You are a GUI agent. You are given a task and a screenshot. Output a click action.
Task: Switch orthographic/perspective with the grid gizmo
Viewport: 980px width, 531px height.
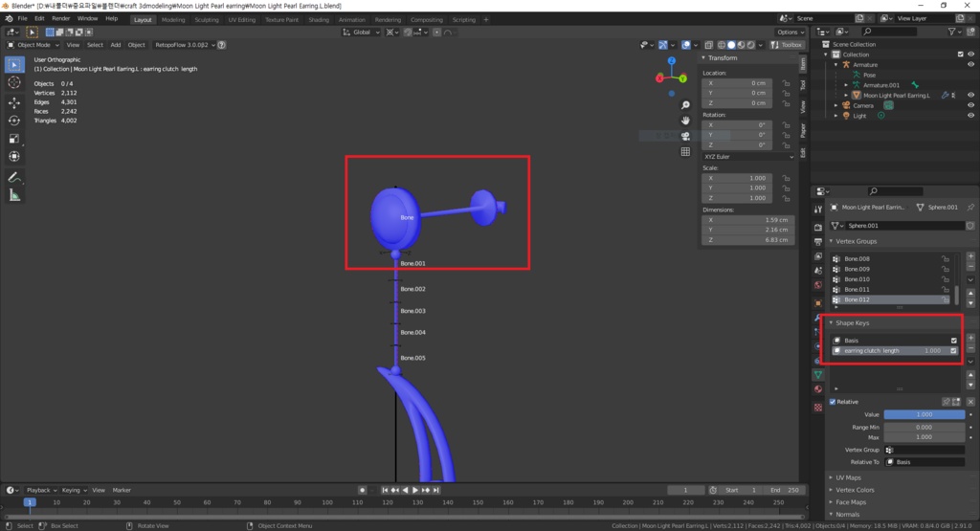(685, 151)
